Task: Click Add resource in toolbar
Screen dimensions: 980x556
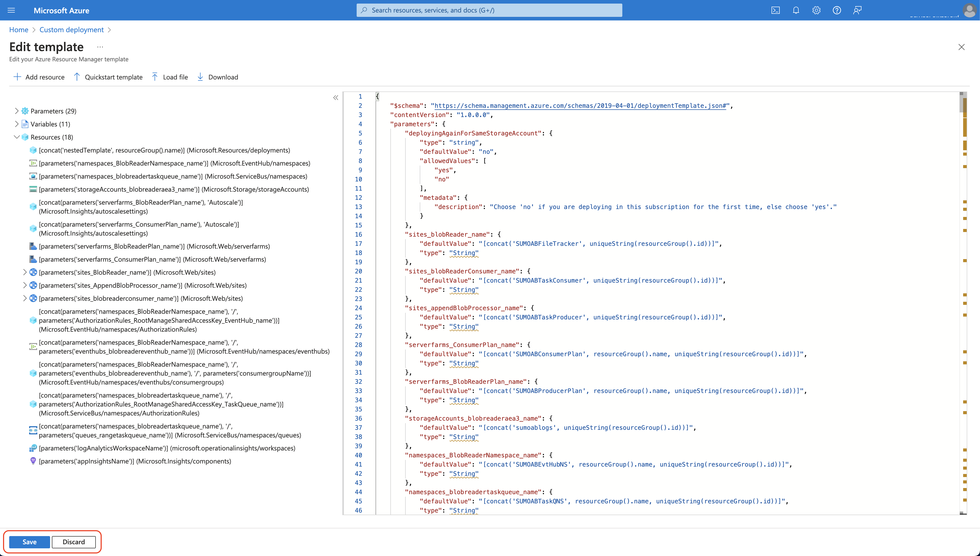Action: point(39,77)
